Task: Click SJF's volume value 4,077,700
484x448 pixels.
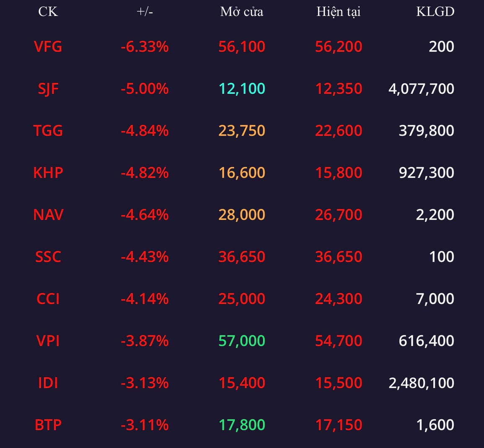Action: click(x=421, y=89)
